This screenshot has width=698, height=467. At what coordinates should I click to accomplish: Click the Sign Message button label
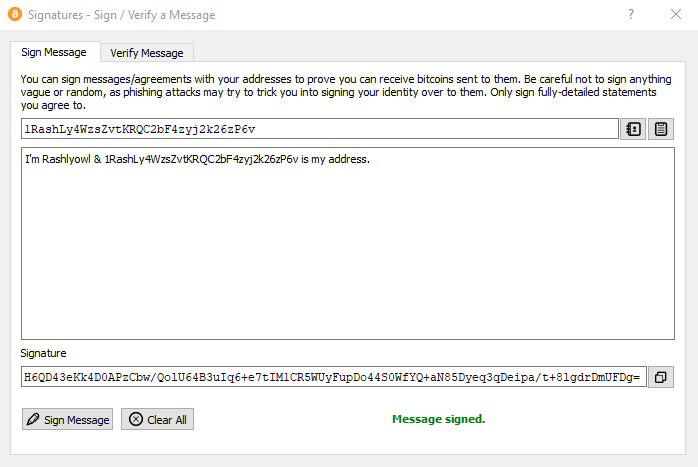77,420
